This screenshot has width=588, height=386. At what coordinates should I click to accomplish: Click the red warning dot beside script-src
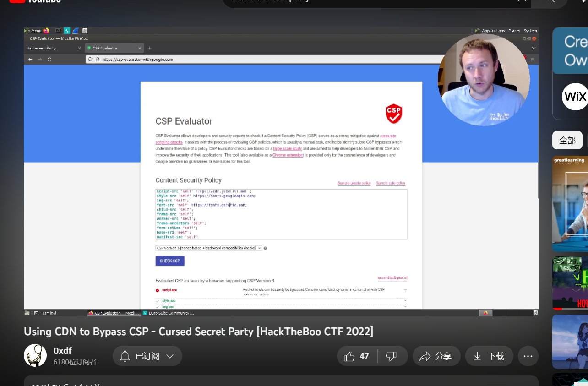pyautogui.click(x=158, y=290)
